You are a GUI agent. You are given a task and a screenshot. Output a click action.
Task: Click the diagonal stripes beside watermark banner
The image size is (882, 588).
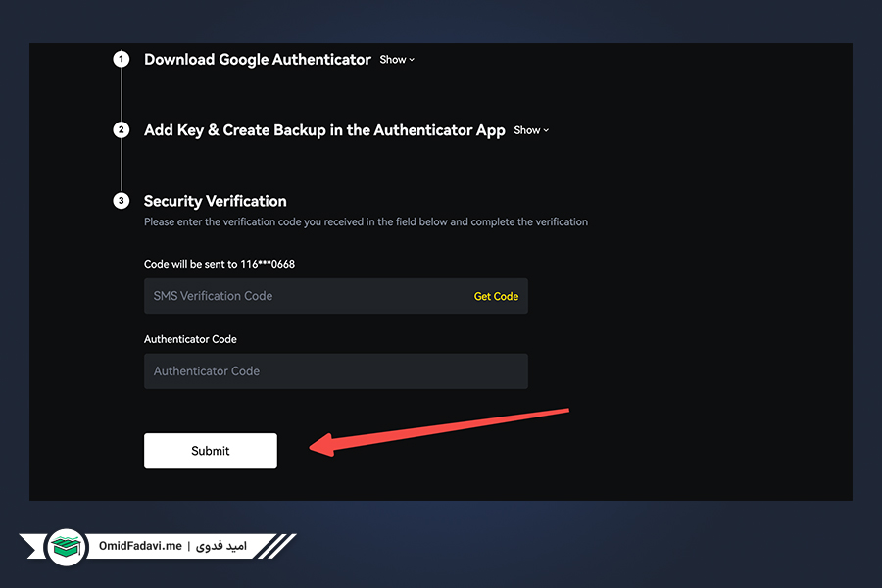[x=275, y=546]
